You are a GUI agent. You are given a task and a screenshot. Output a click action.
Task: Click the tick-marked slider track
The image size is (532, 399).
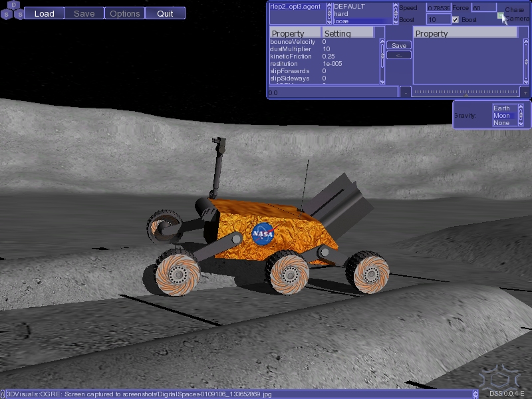coord(465,92)
